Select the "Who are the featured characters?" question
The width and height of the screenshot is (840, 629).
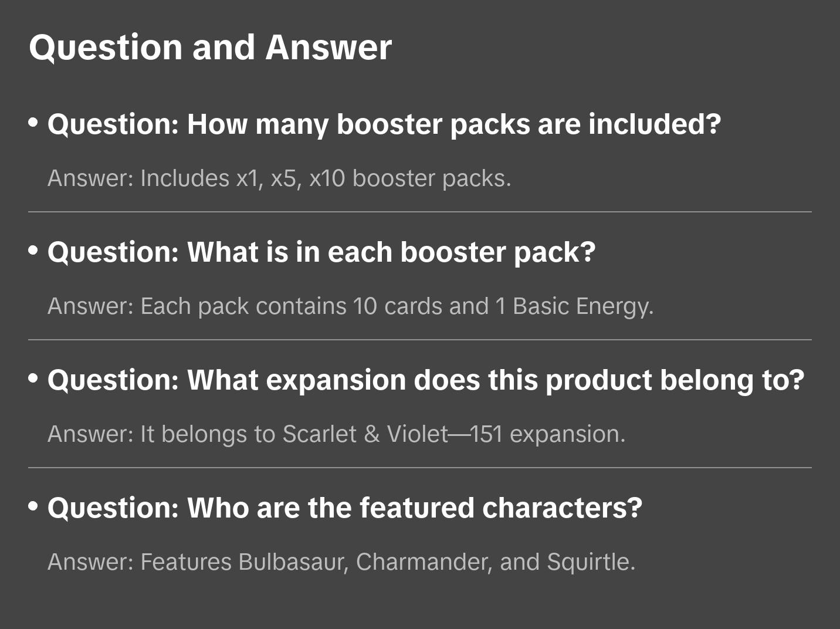pos(344,508)
